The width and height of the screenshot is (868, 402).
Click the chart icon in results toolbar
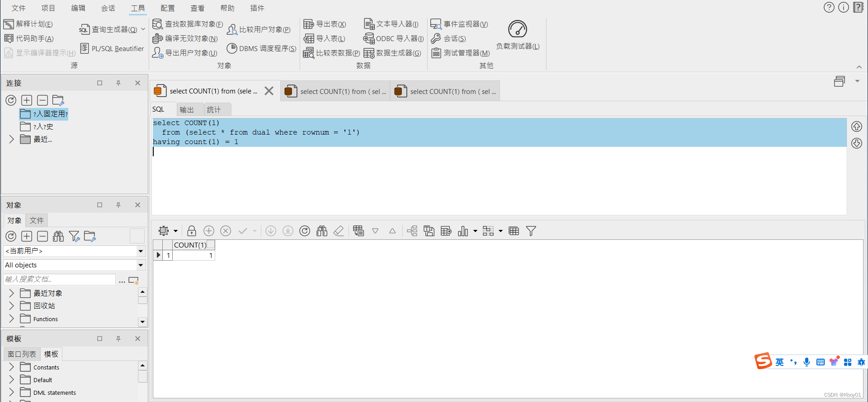pyautogui.click(x=463, y=231)
